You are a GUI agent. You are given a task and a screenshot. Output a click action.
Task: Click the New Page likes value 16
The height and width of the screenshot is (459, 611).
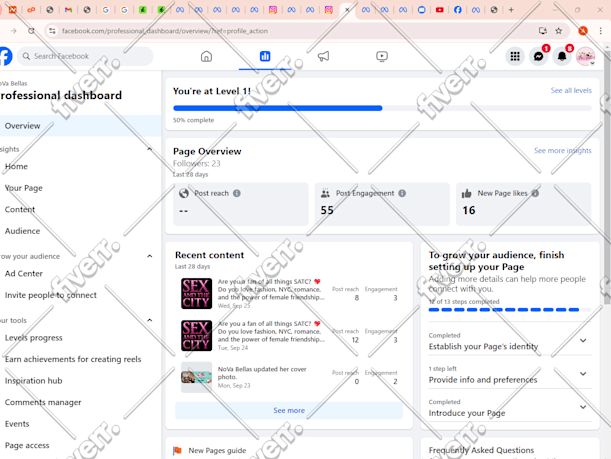coord(469,210)
